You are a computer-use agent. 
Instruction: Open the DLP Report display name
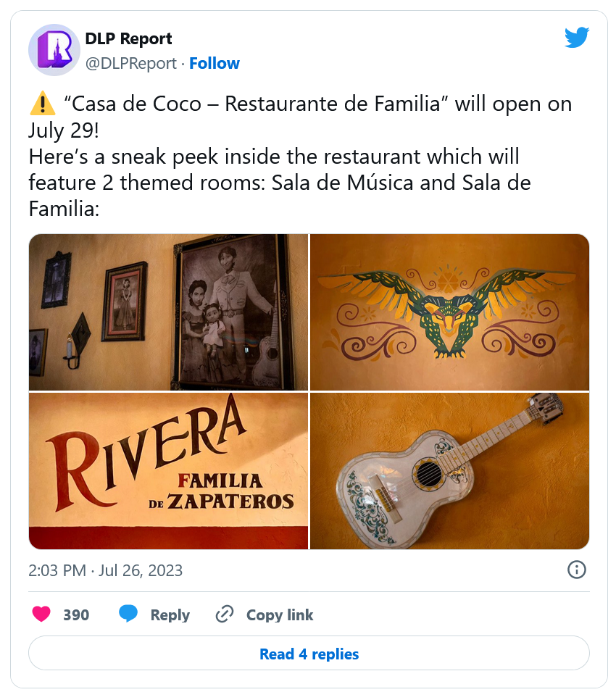pyautogui.click(x=128, y=38)
